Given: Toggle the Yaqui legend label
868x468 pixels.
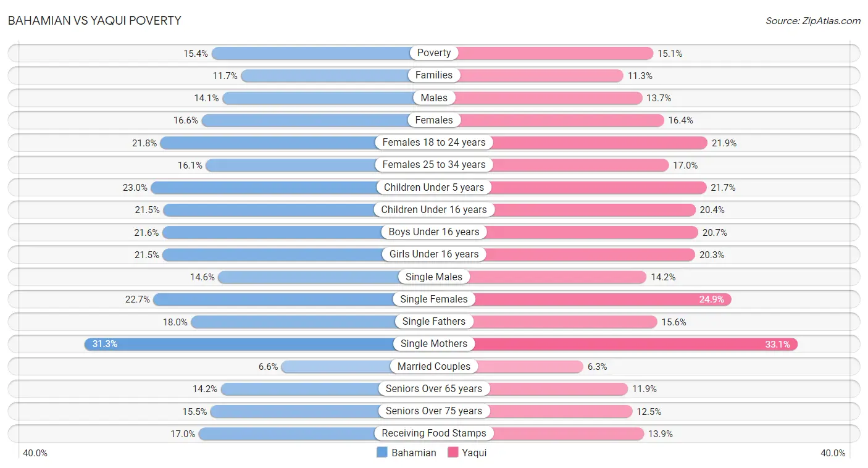Looking at the screenshot, I should pyautogui.click(x=474, y=453).
